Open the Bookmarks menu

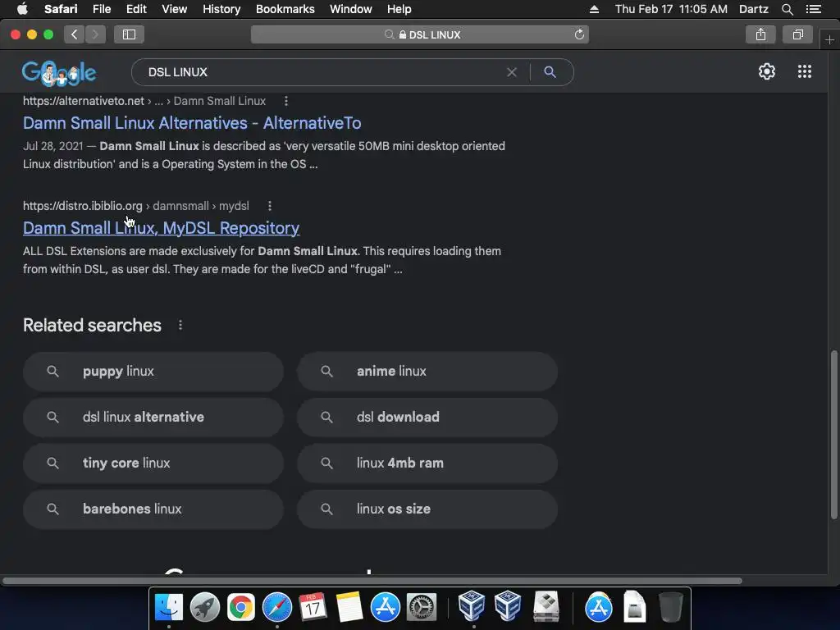(285, 9)
